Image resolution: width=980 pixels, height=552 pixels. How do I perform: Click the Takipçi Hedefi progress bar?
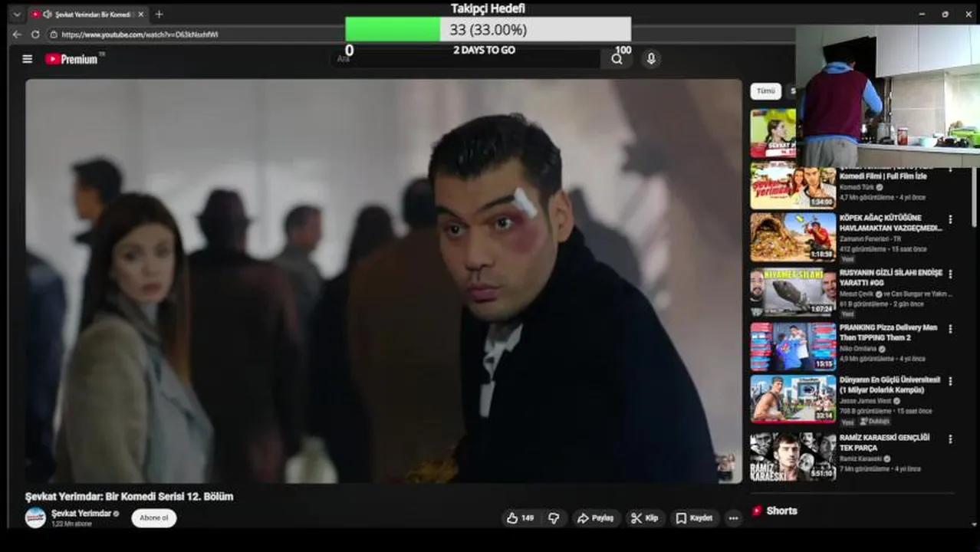[x=488, y=30]
